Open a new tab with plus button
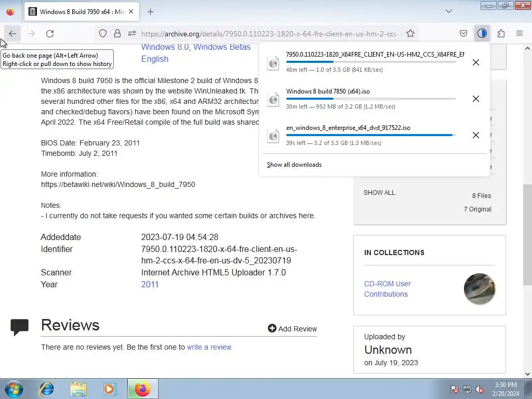Screen dimensions: 532x399 point(150,12)
